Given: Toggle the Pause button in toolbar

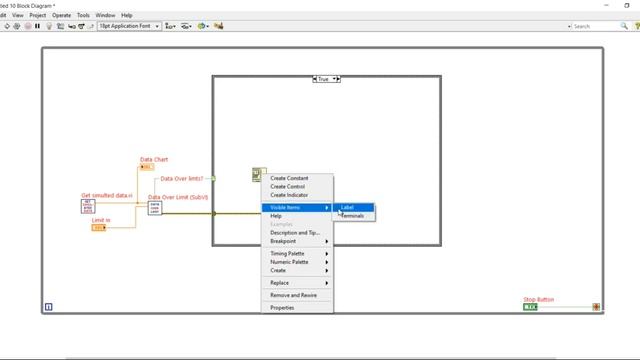Looking at the screenshot, I should click(38, 26).
